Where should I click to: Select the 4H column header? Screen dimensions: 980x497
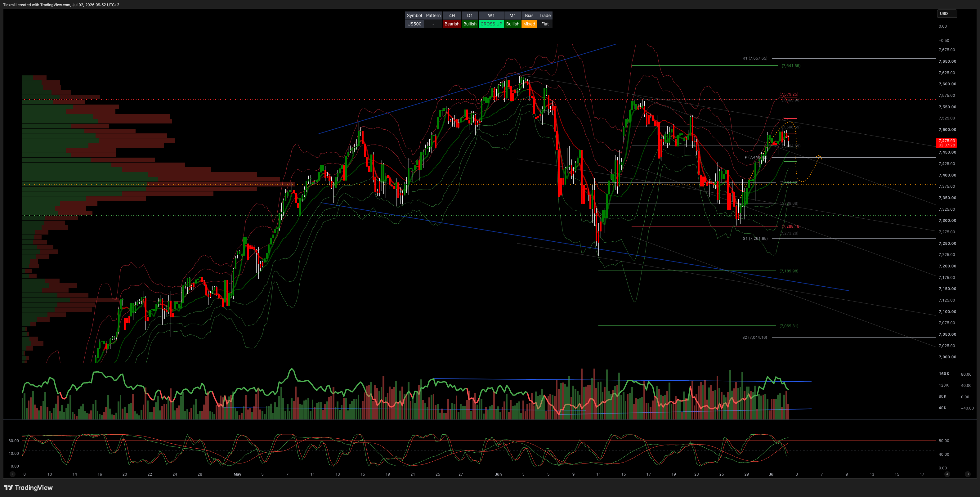[452, 16]
